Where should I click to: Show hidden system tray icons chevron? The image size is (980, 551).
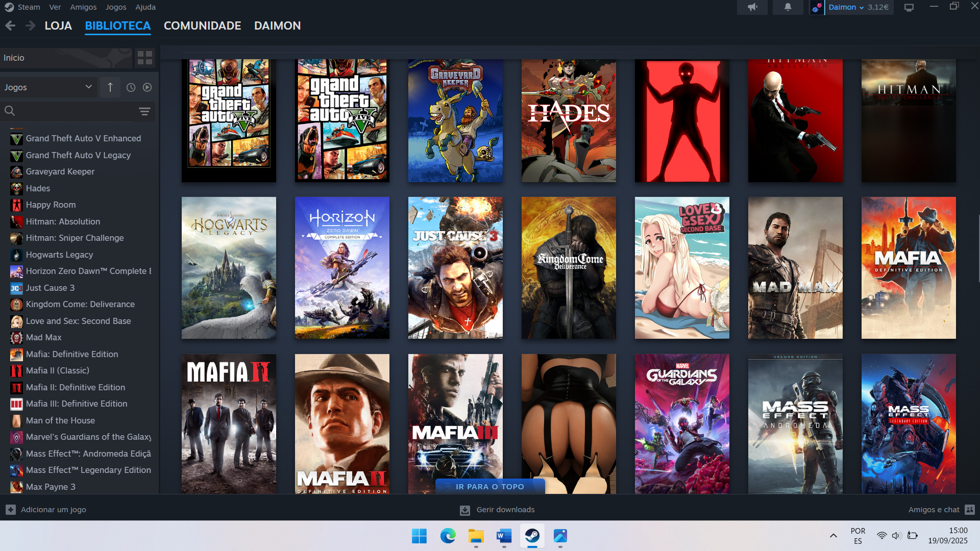[833, 536]
